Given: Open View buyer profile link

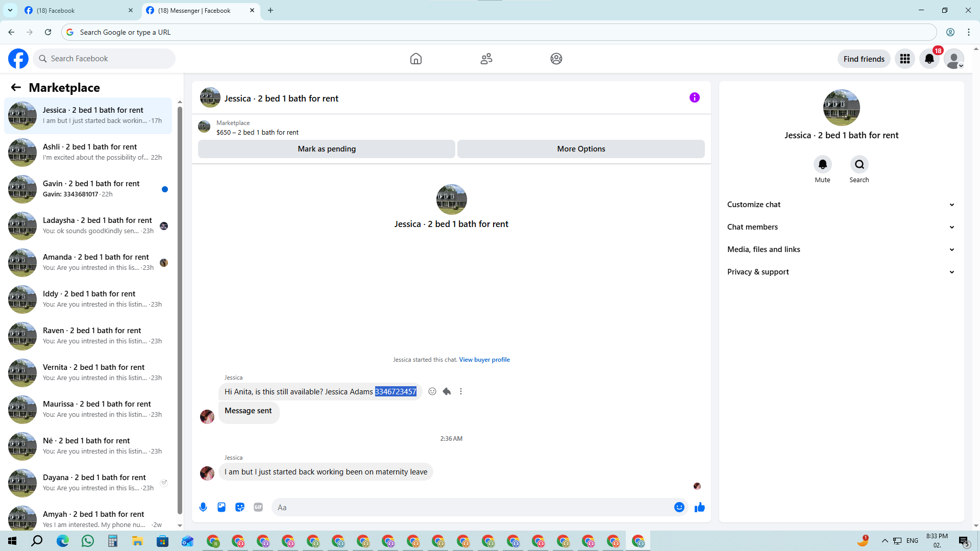Looking at the screenshot, I should pyautogui.click(x=484, y=360).
